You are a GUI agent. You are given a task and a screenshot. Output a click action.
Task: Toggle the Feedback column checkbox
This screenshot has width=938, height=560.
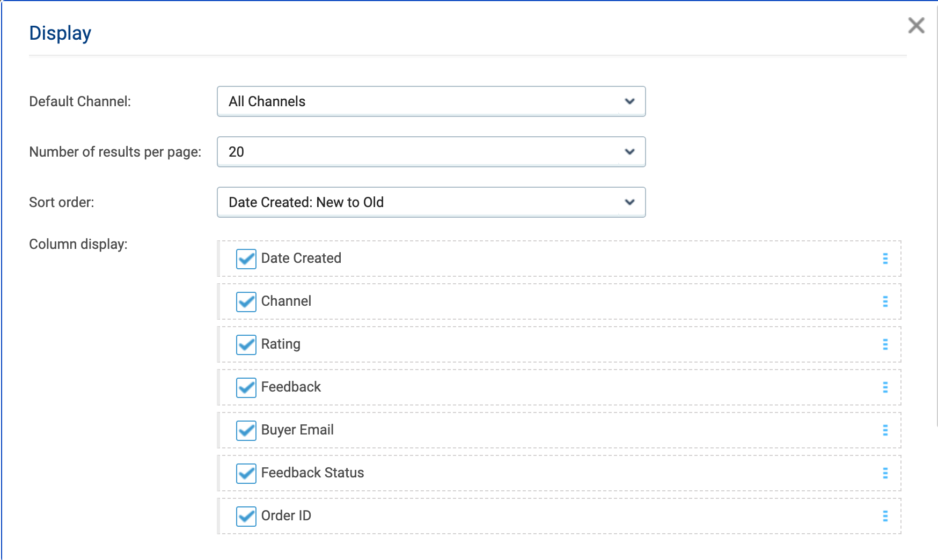[246, 388]
